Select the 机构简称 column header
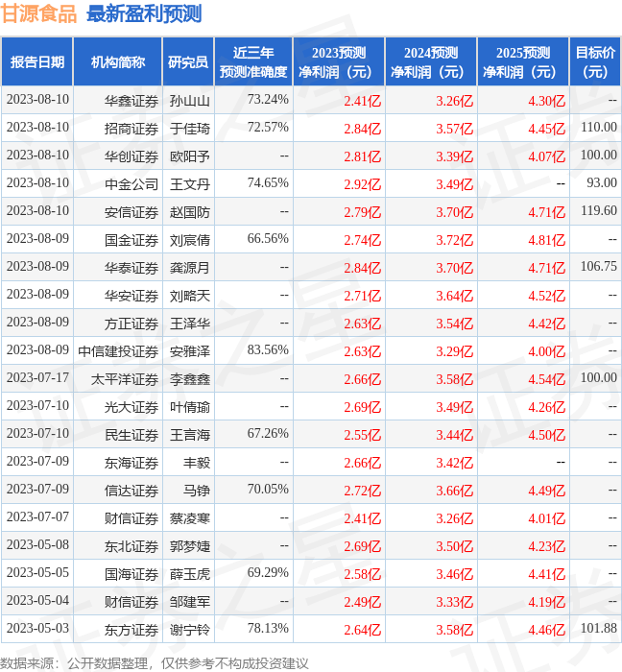 (118, 62)
